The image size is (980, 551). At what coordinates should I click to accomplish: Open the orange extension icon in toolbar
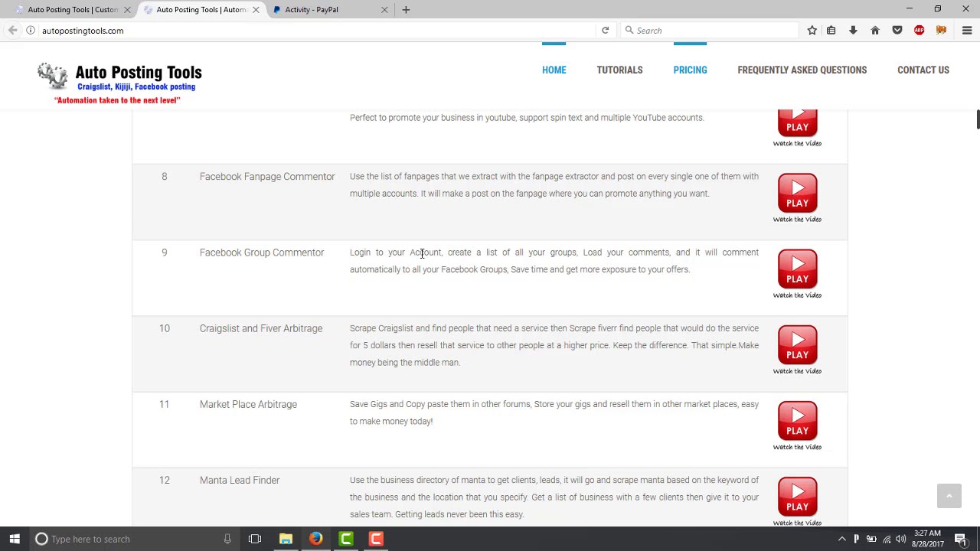pos(941,31)
